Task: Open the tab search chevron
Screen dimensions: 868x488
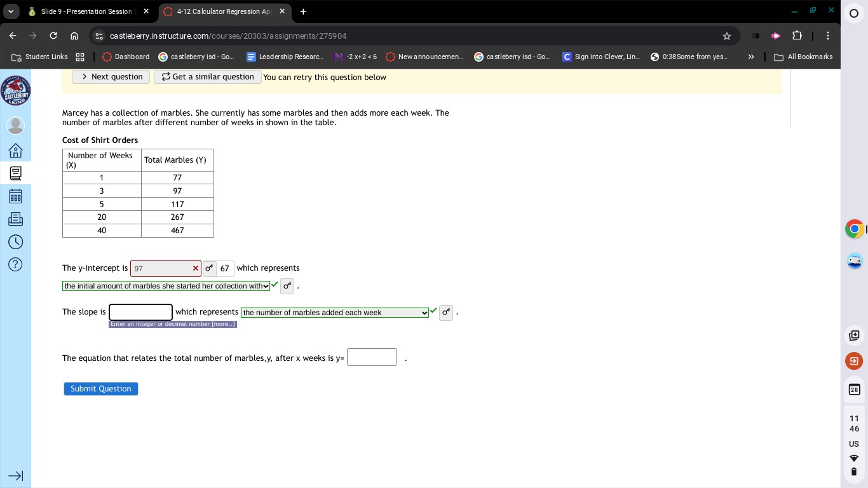Action: pos(11,11)
